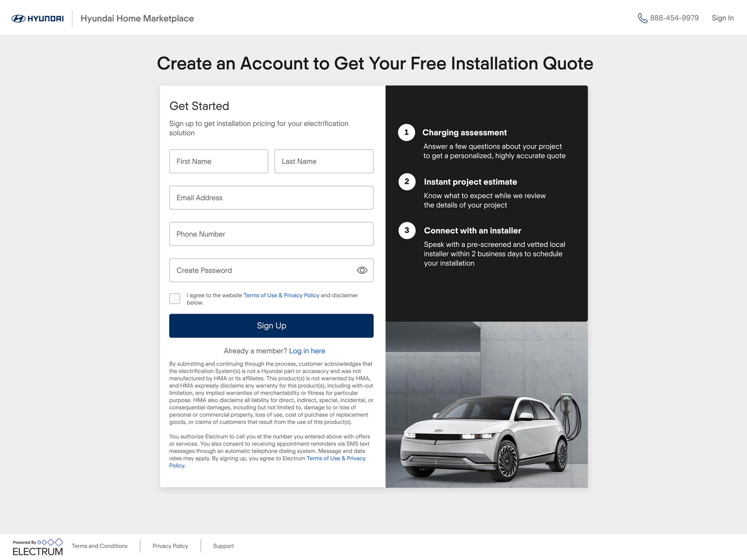The image size is (747, 560).
Task: Click the step 2 Instant project estimate circle
Action: coord(406,181)
